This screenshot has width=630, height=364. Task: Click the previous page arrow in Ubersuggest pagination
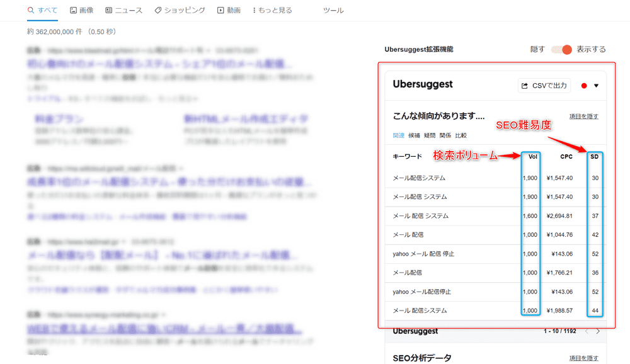coord(586,331)
